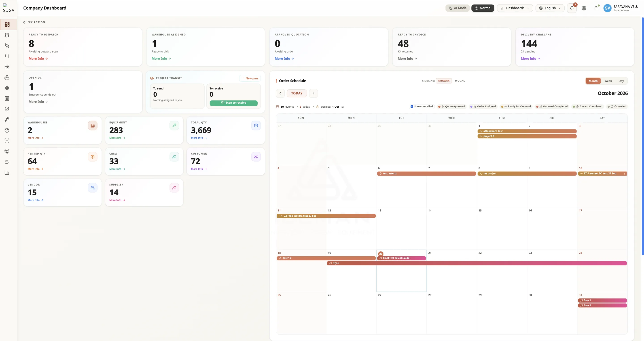
Task: Toggle the Cancelled legend filter
Action: (x=617, y=107)
